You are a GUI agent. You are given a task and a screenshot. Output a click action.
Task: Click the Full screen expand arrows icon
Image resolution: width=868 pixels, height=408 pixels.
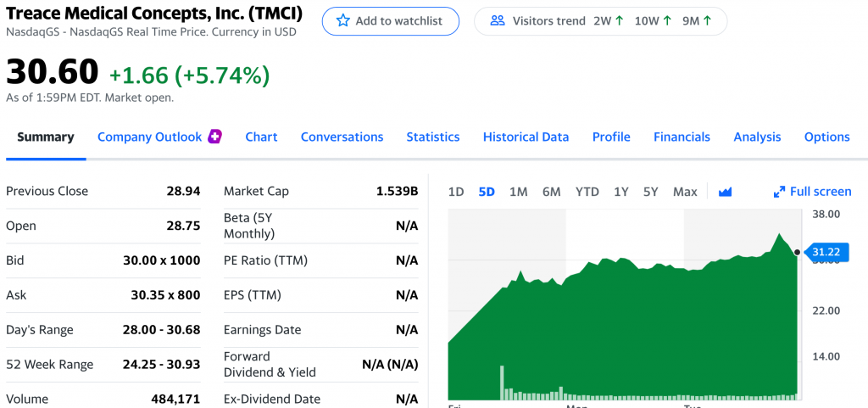pos(780,192)
